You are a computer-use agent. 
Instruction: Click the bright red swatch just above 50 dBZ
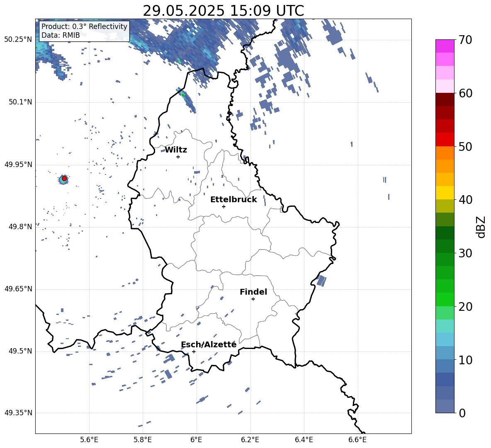(x=445, y=139)
